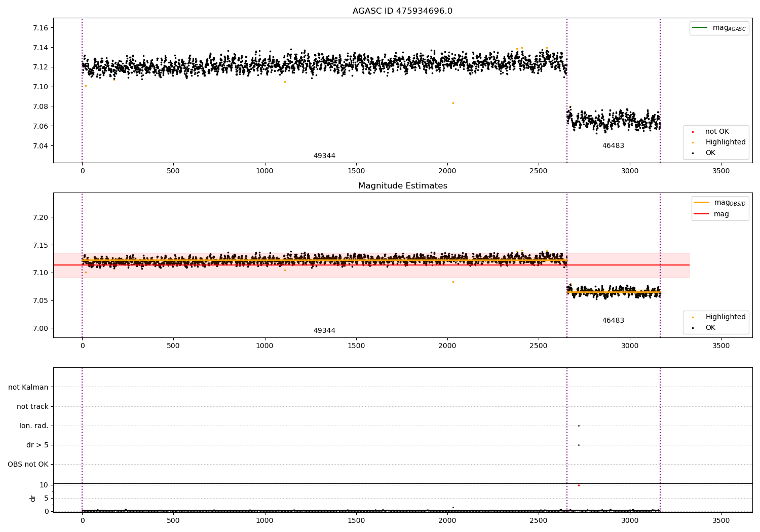Select the green mag AGASC legend line
The height and width of the screenshot is (532, 760).
pyautogui.click(x=700, y=28)
